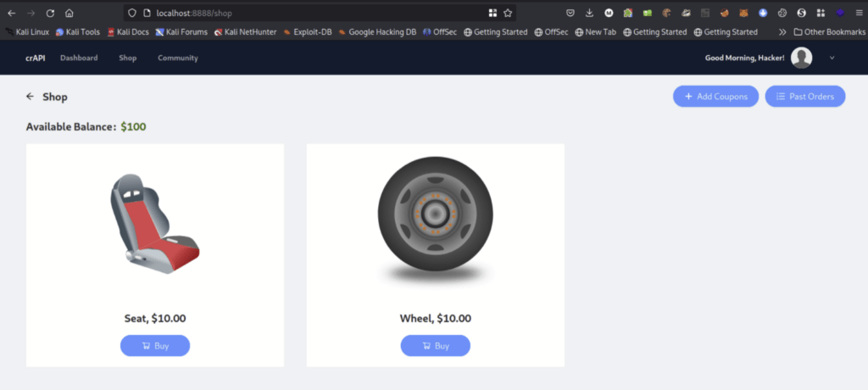Expand the user account dropdown chevron
The image size is (868, 390).
coord(832,58)
